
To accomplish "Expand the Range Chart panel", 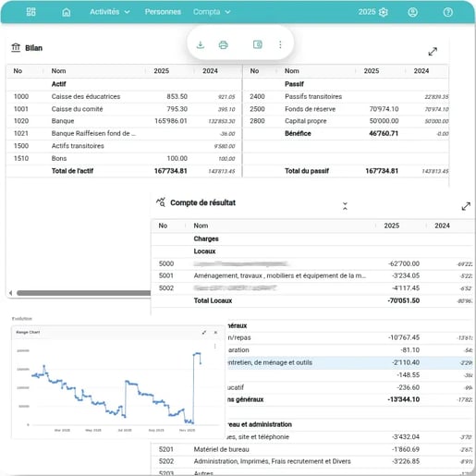I will [x=204, y=333].
